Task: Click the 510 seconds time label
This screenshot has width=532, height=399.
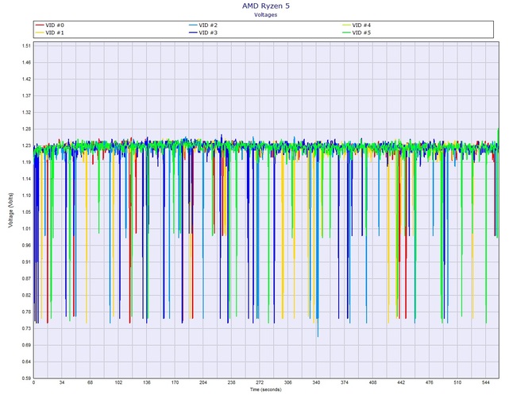Action: click(x=457, y=382)
